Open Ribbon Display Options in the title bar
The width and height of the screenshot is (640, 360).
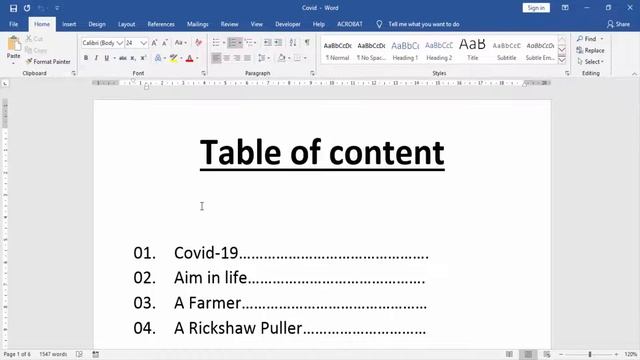(x=565, y=8)
